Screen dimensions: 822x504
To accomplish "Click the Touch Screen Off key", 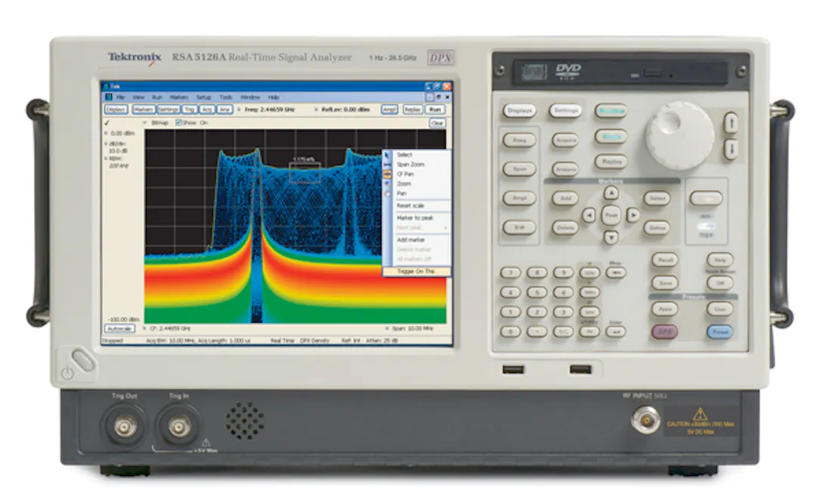I will point(720,283).
